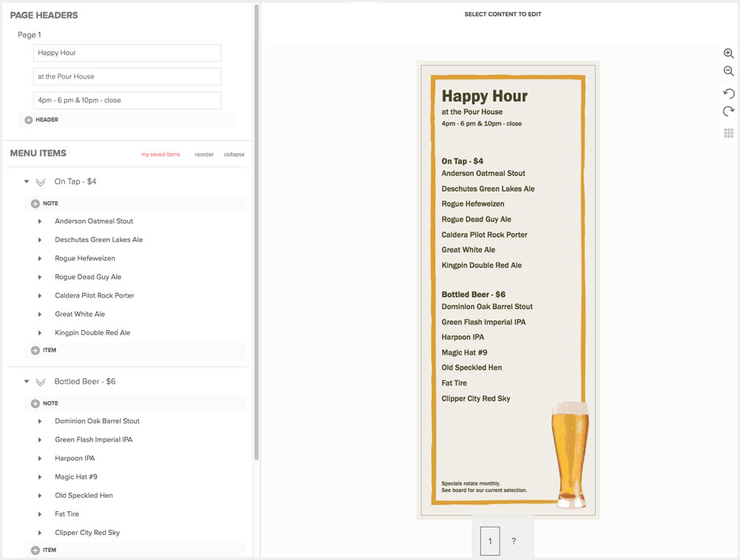The width and height of the screenshot is (740, 560).
Task: Select hours subtitle in menu preview
Action: click(x=482, y=124)
